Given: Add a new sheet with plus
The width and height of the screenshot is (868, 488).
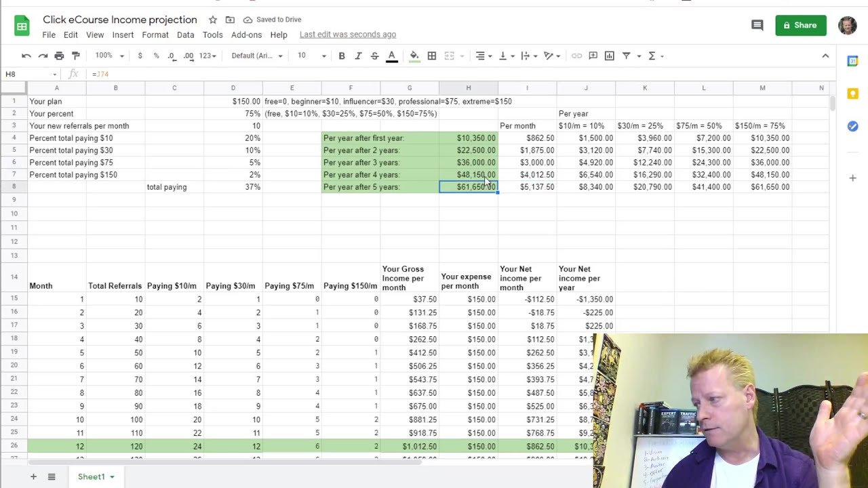Looking at the screenshot, I should click(x=33, y=476).
